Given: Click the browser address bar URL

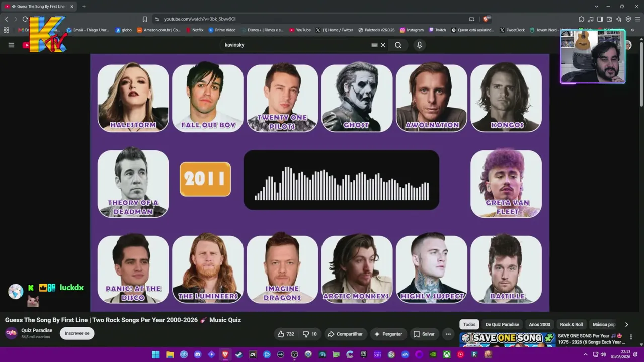Looking at the screenshot, I should 200,19.
